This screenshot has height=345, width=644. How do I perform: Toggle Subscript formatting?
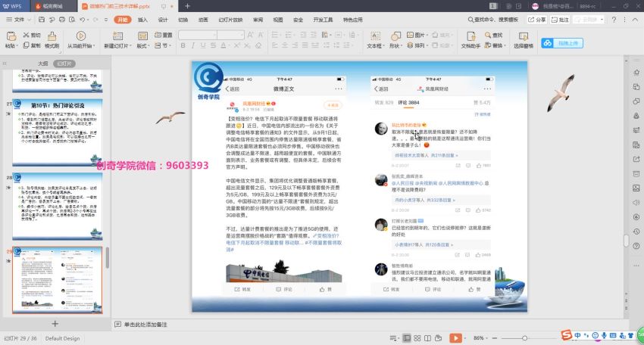247,45
